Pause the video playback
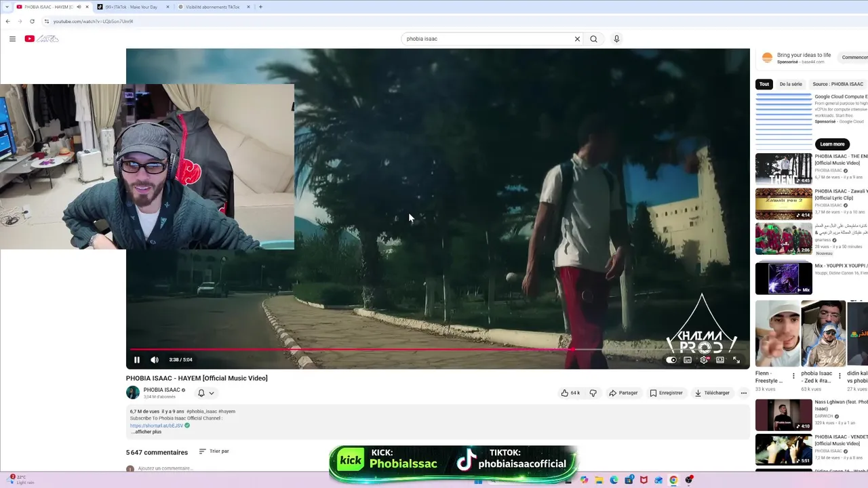Viewport: 868px width, 488px height. pos(136,360)
